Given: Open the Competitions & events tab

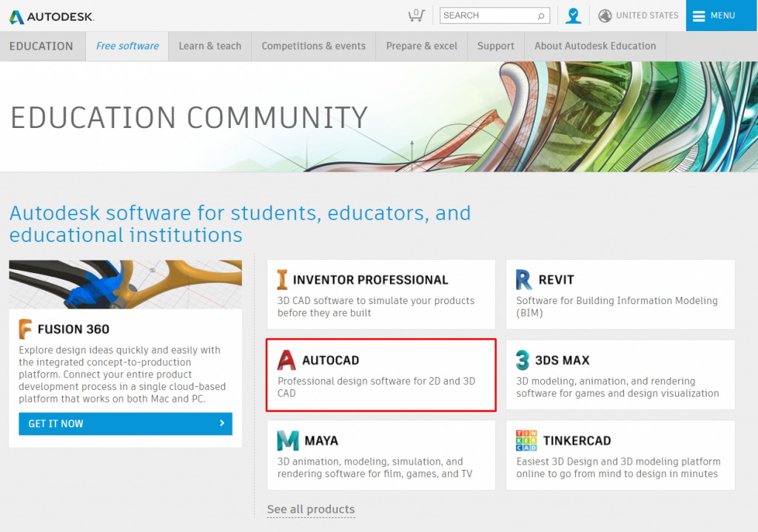Looking at the screenshot, I should click(314, 47).
